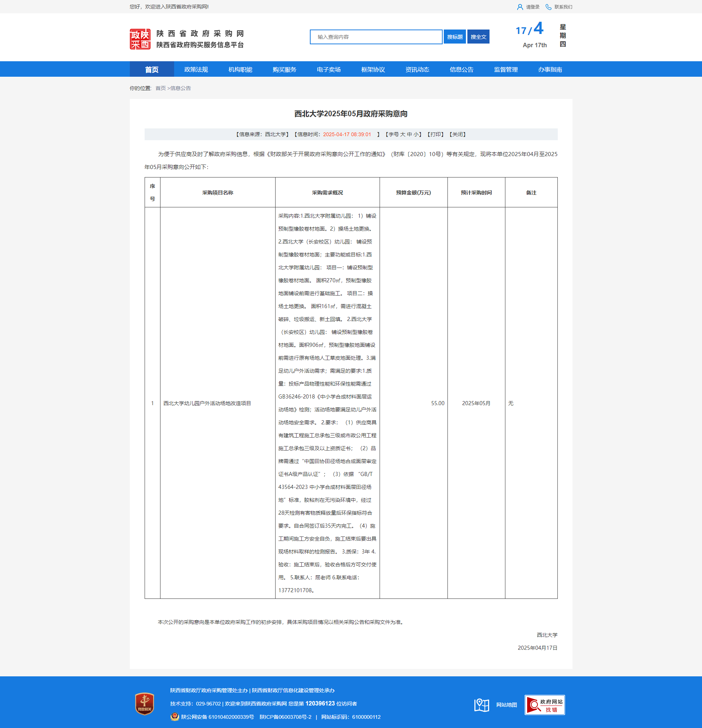Type in the search query input field
Image resolution: width=702 pixels, height=728 pixels.
[x=376, y=37]
